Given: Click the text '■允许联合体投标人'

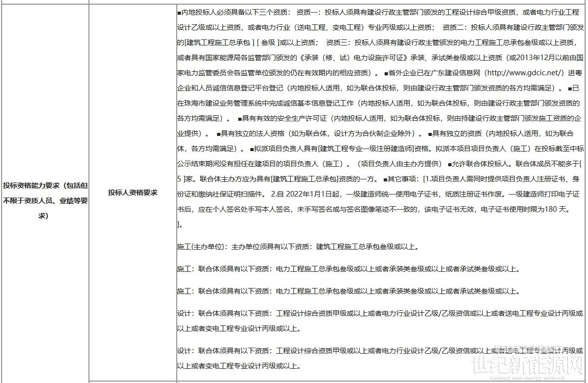Looking at the screenshot, I should pos(479,164).
